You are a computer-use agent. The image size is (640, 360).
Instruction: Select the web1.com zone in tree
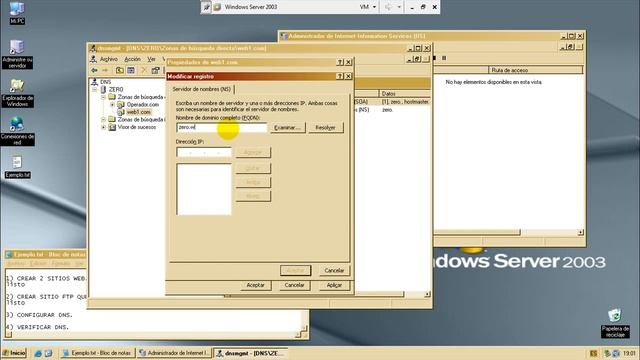pos(138,112)
